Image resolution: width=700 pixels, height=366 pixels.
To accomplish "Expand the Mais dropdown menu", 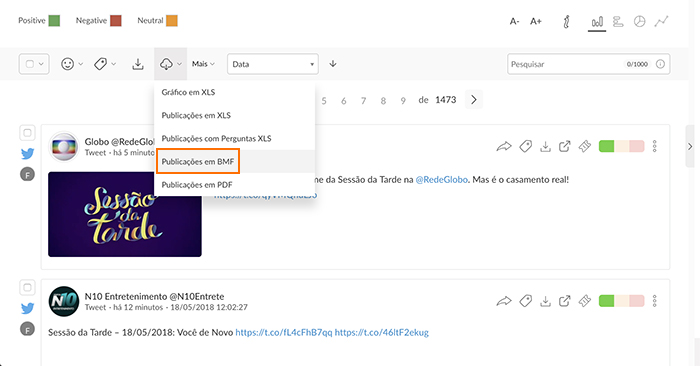I will pyautogui.click(x=203, y=64).
